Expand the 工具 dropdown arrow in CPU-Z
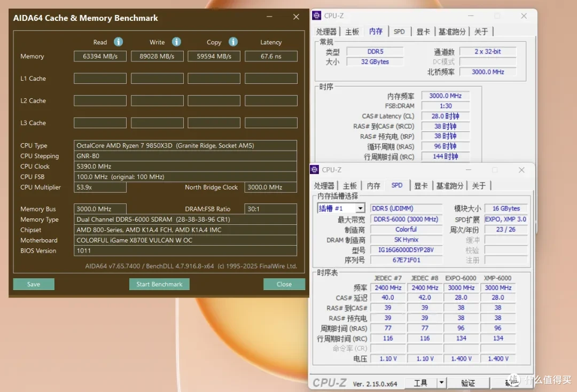This screenshot has height=392, width=577. click(442, 383)
